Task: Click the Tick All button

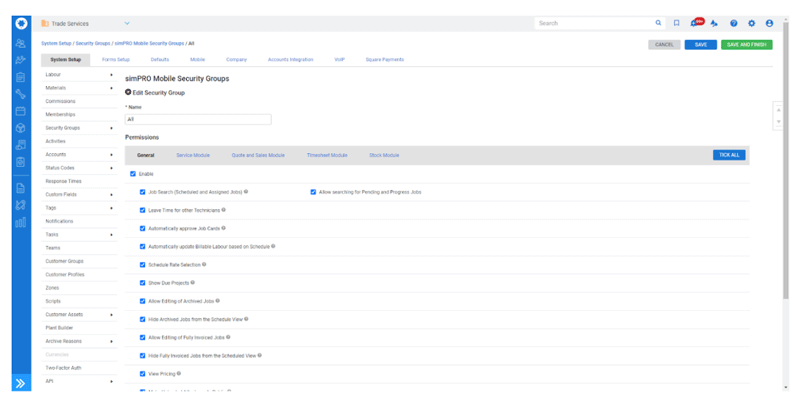Action: 729,155
